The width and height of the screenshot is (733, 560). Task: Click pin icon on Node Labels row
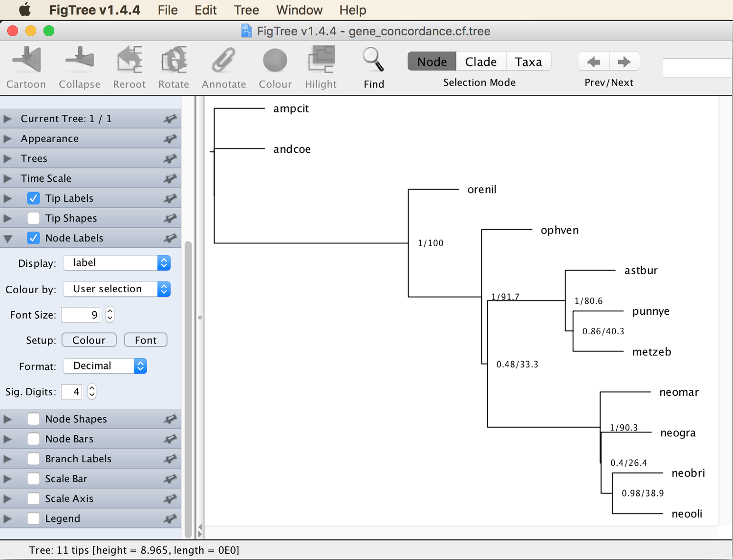(170, 238)
